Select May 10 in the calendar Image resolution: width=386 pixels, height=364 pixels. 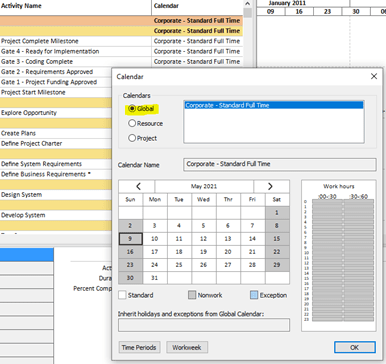pos(155,239)
